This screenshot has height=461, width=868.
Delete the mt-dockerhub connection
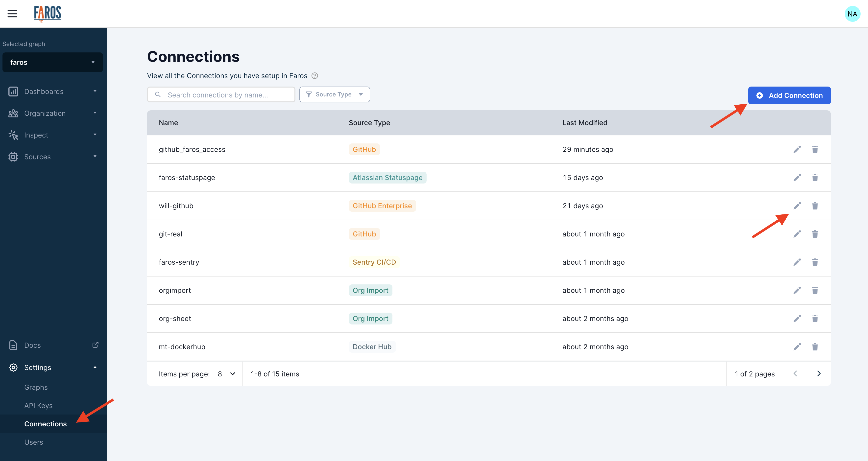coord(815,347)
